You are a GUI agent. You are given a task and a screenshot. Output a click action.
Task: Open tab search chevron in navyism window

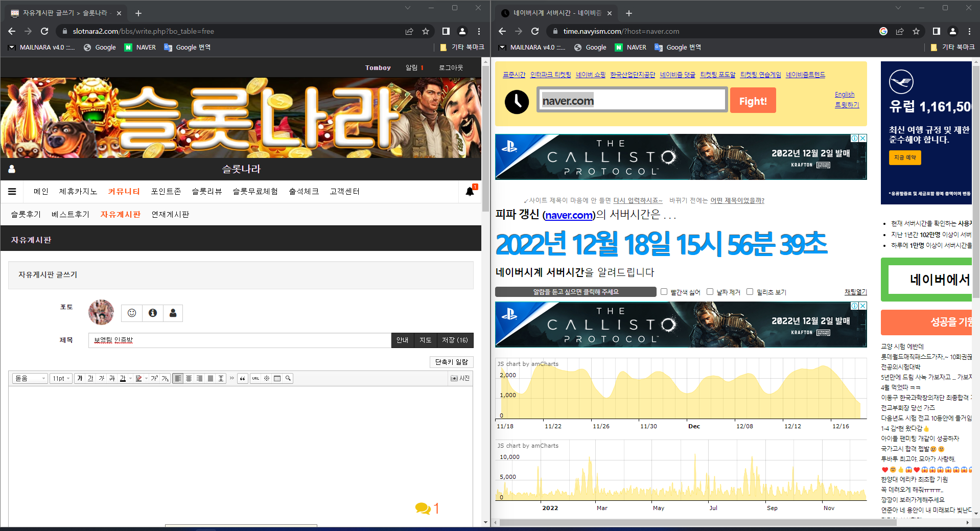point(898,8)
